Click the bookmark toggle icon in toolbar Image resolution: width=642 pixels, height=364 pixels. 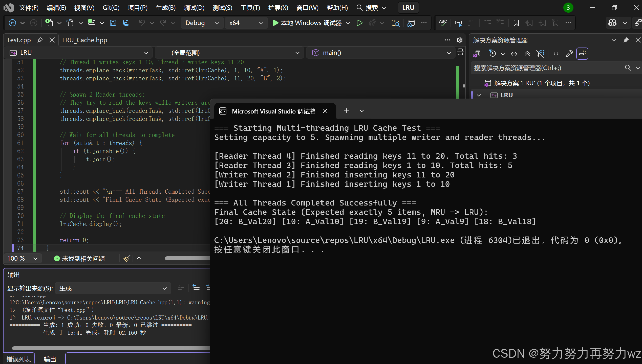(x=516, y=23)
